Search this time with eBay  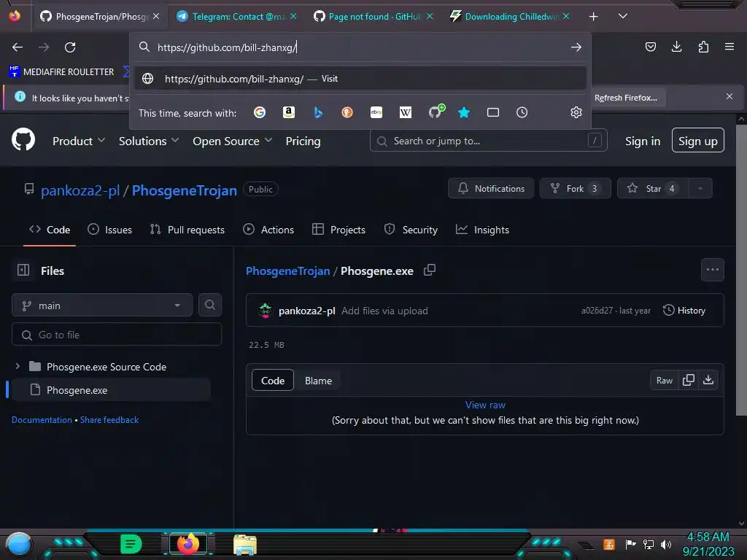[x=376, y=112]
